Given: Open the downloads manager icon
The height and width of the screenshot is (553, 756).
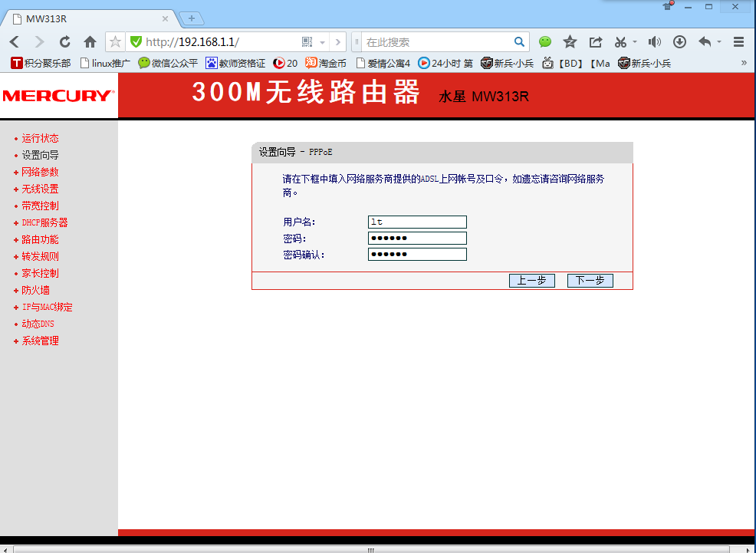Looking at the screenshot, I should point(679,42).
